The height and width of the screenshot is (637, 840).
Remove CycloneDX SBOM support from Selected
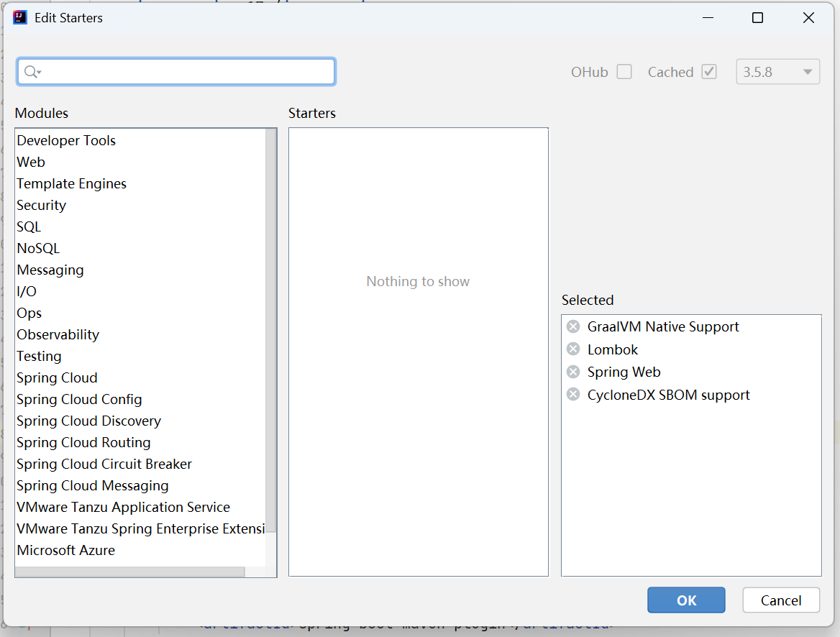coord(573,395)
